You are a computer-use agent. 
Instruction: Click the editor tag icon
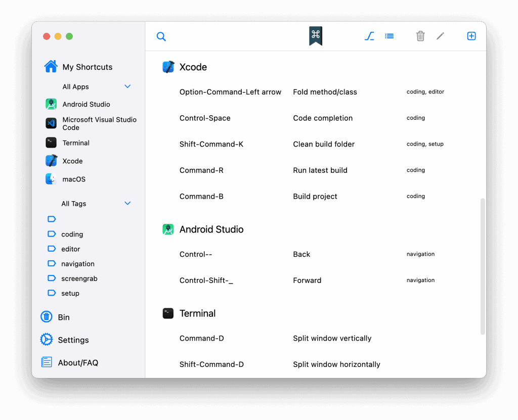coord(52,249)
